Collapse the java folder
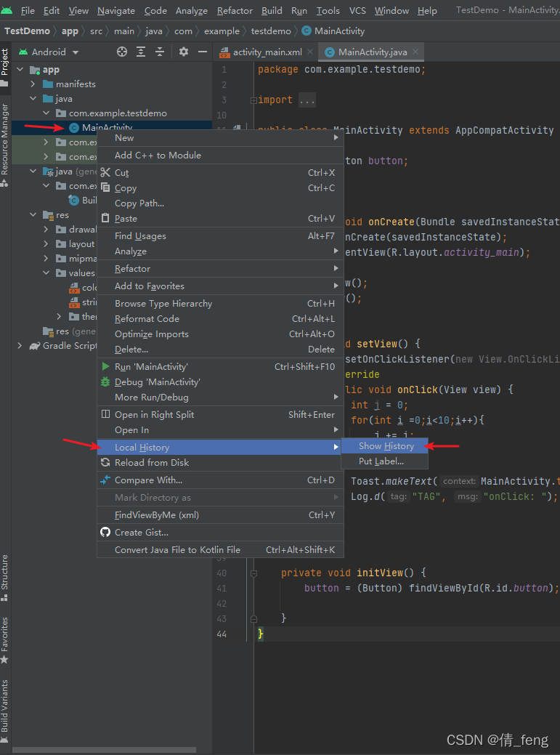The width and height of the screenshot is (560, 755). [x=33, y=99]
